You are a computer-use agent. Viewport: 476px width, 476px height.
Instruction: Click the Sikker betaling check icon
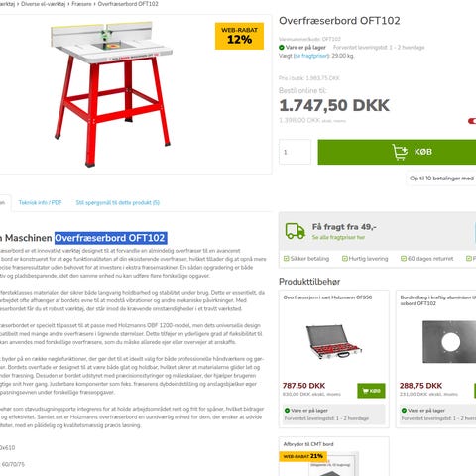point(287,259)
